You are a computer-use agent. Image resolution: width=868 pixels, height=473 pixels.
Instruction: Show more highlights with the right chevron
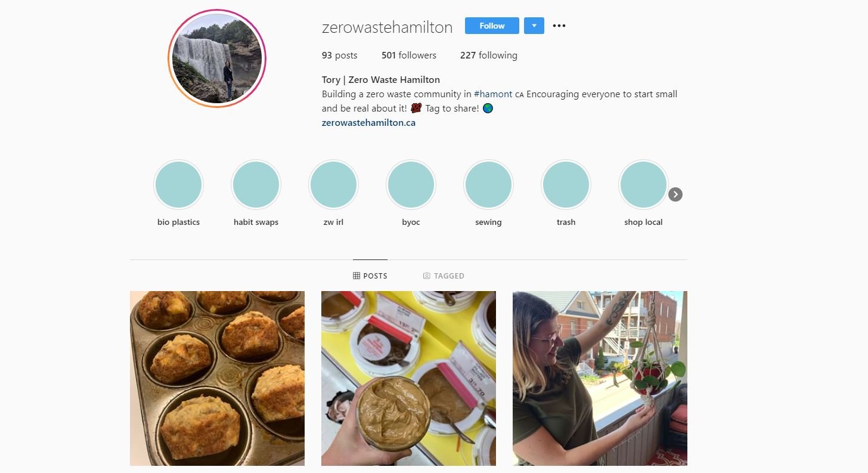click(x=675, y=194)
